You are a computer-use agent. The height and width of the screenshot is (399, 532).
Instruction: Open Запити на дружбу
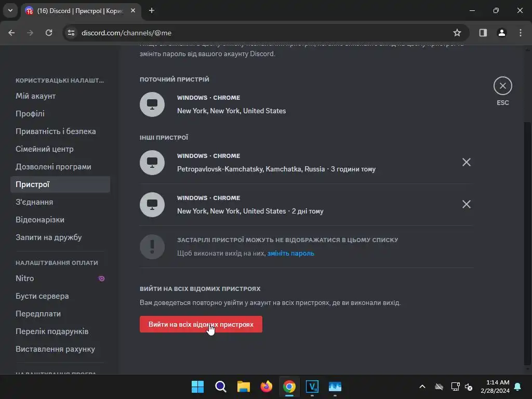[60, 237]
